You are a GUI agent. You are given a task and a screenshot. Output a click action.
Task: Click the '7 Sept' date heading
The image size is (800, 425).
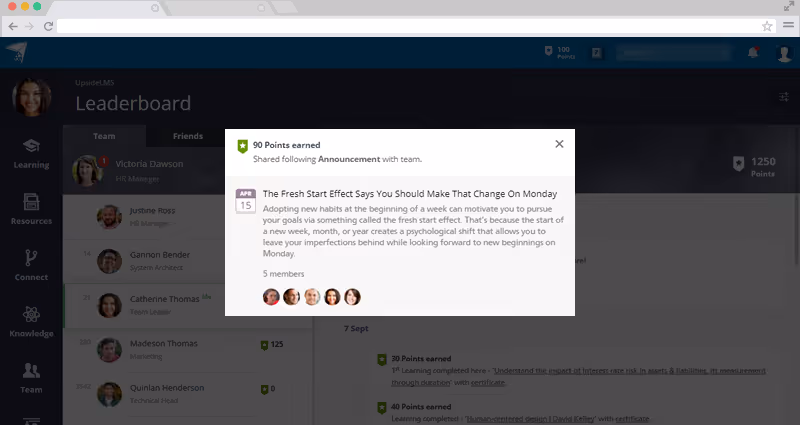click(356, 329)
